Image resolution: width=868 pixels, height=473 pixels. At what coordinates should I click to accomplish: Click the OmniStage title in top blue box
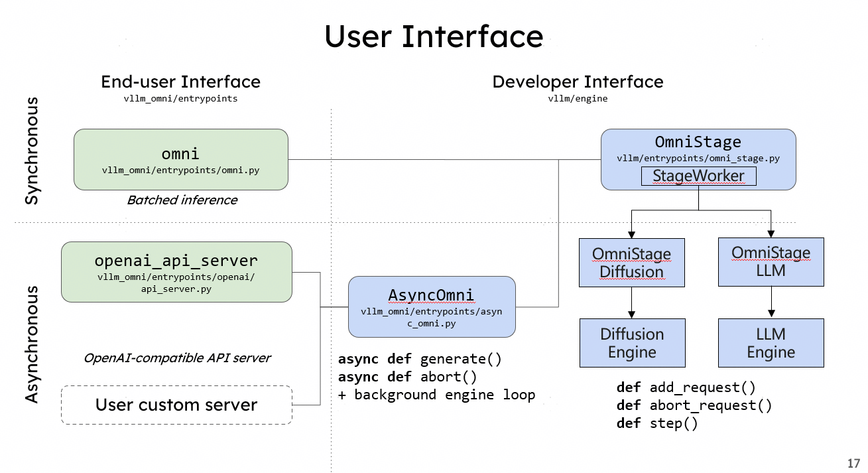point(698,141)
